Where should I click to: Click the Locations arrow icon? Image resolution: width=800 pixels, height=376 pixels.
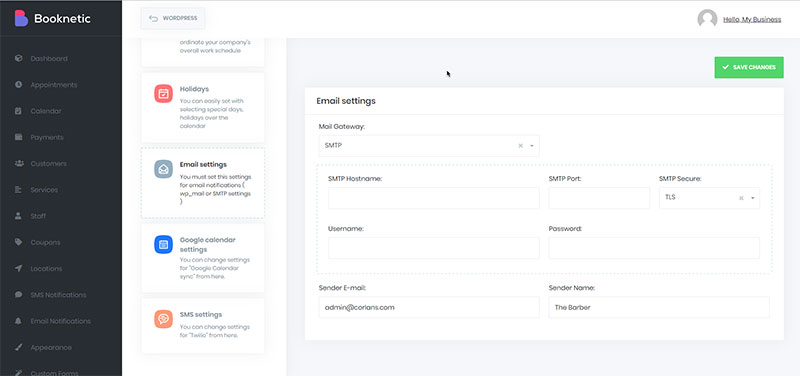(x=19, y=268)
